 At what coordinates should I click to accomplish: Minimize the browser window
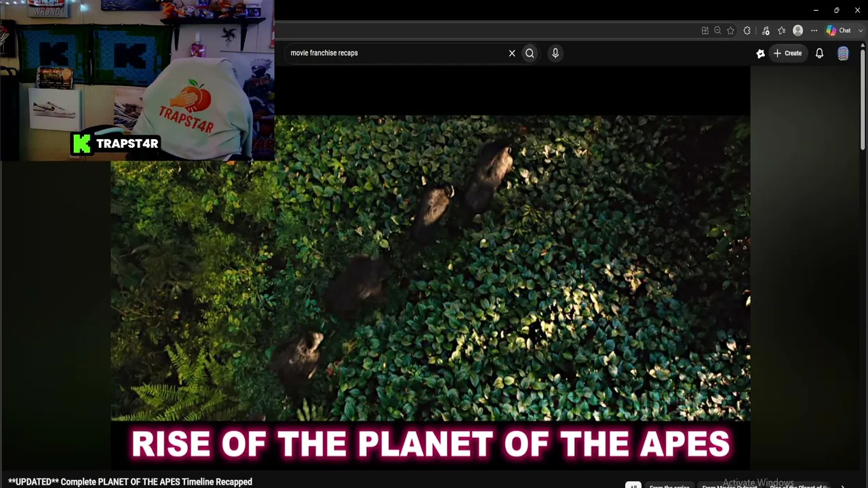click(816, 10)
